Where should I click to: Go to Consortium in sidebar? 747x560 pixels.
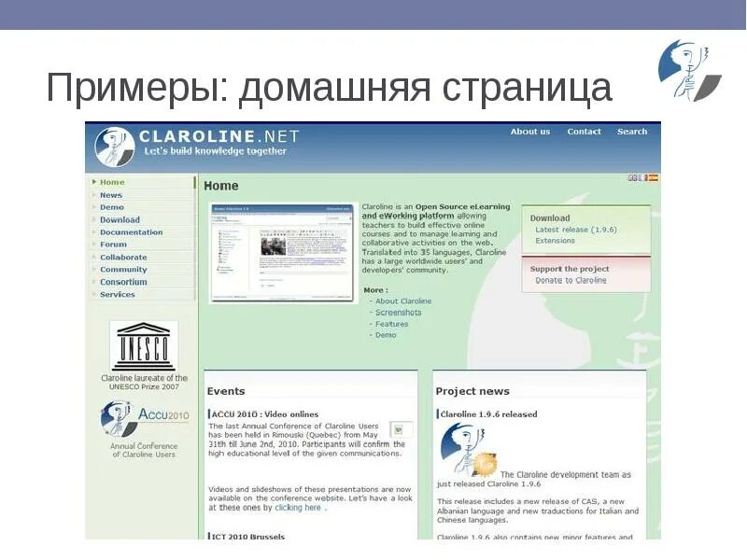click(x=123, y=282)
